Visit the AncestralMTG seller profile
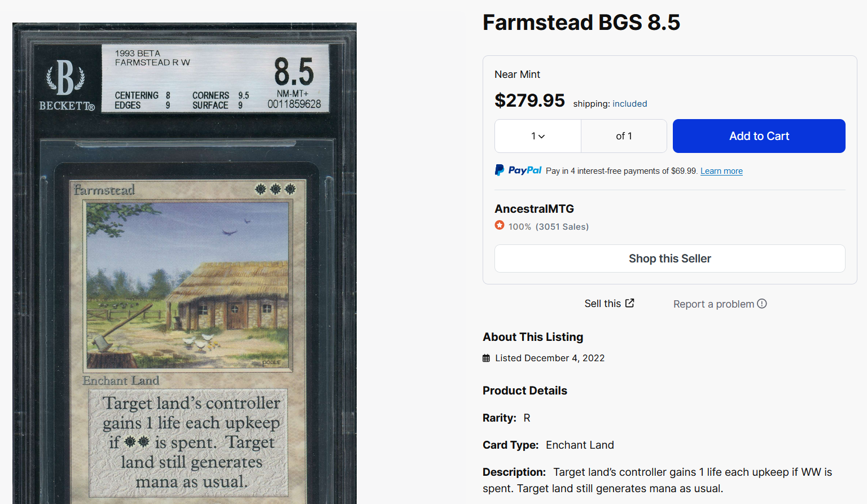 [534, 208]
